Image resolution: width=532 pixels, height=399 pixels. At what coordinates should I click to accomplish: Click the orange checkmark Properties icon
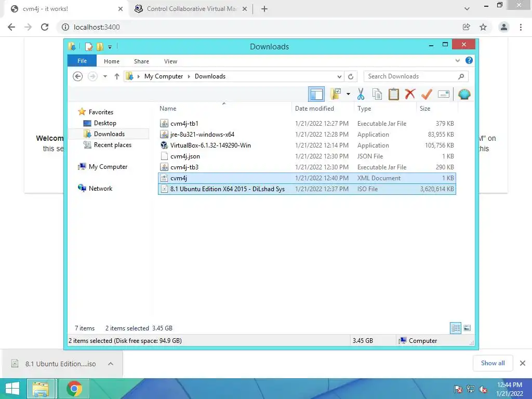click(427, 94)
